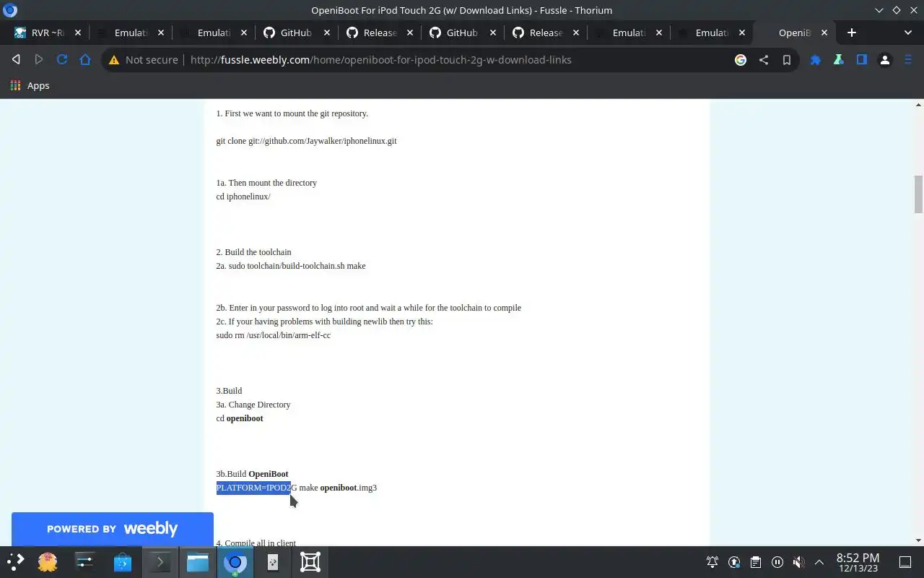Click the 'sudo rm /usr/local/bin/arm-elf-cc' line

274,335
